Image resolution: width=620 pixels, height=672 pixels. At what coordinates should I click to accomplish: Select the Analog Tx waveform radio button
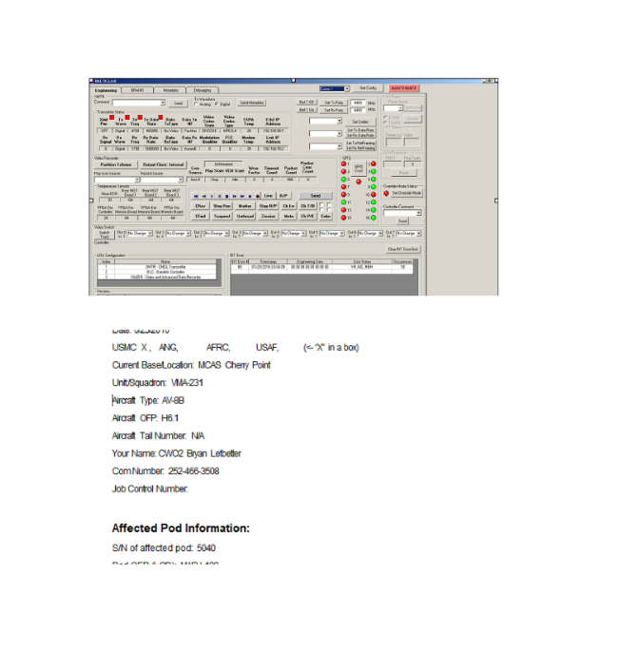coord(197,104)
